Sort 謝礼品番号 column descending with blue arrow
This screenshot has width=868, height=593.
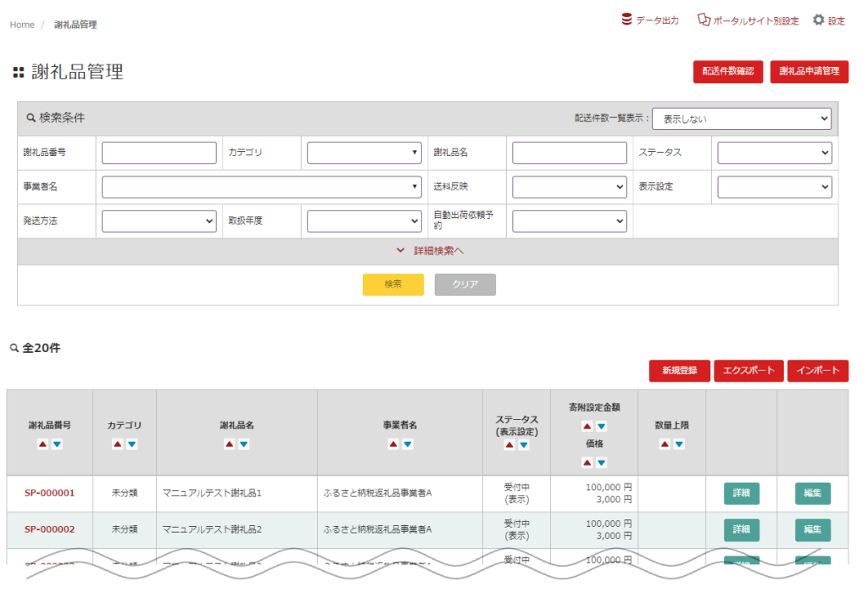pos(57,444)
